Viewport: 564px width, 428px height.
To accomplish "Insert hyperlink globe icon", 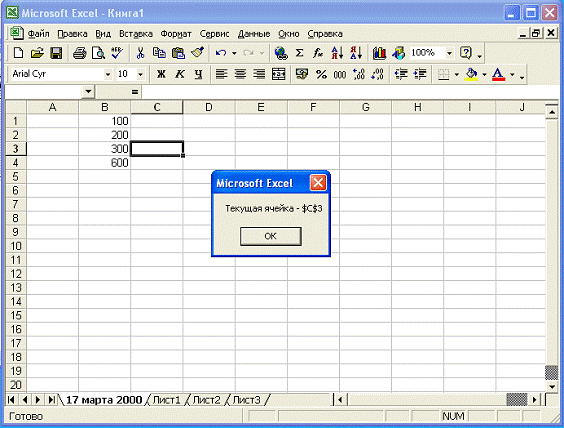I will click(281, 53).
